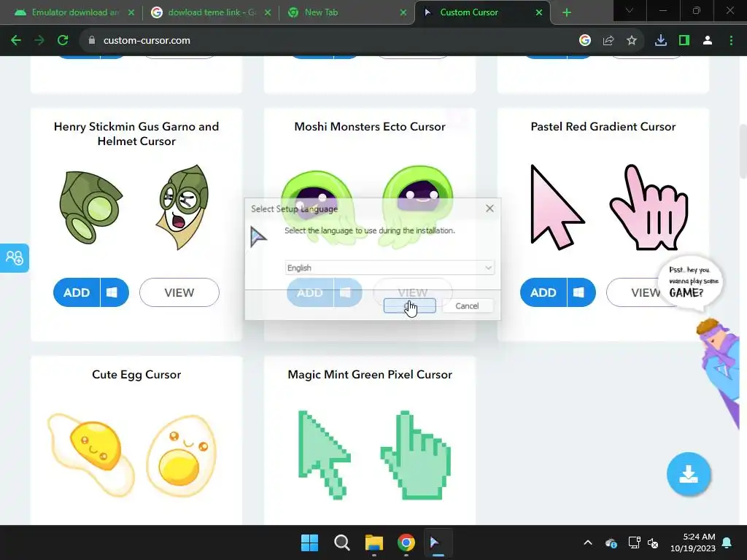The width and height of the screenshot is (747, 560).
Task: Open the muted volume tray icon
Action: tap(653, 542)
